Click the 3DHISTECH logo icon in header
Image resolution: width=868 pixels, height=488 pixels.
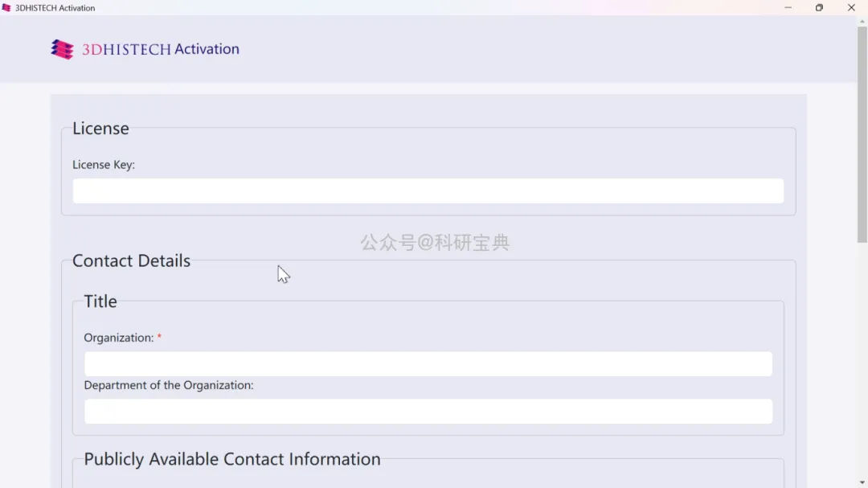[62, 50]
